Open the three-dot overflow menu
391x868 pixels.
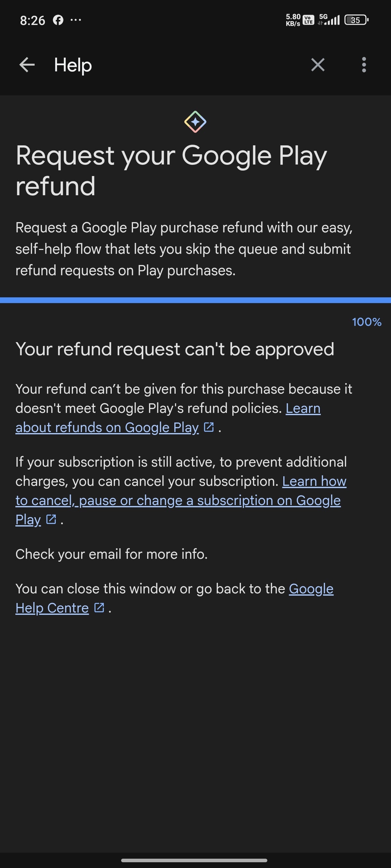coord(364,65)
